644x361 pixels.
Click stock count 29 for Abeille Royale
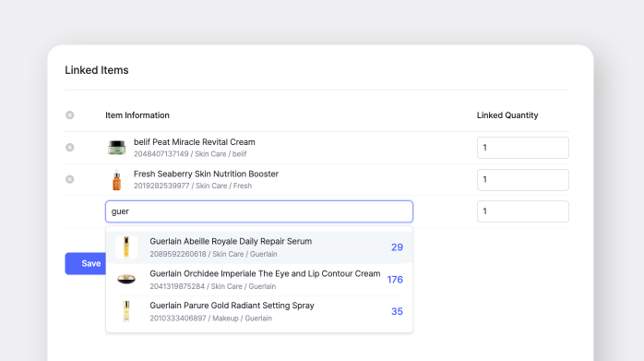[x=397, y=247]
